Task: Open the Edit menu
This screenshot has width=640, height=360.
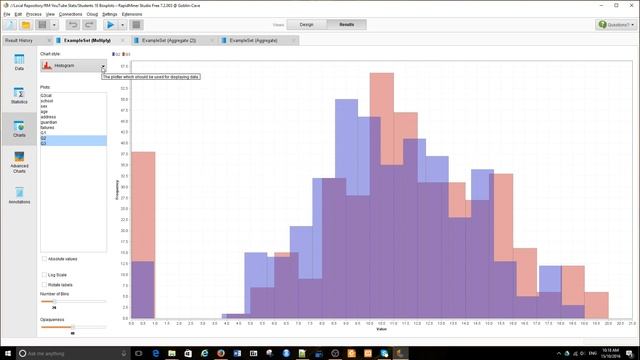Action: click(x=18, y=14)
